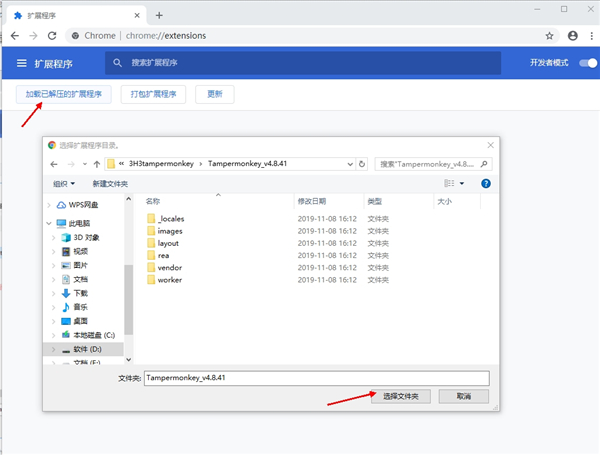
Task: Select the vendor folder in the list
Action: (x=169, y=267)
